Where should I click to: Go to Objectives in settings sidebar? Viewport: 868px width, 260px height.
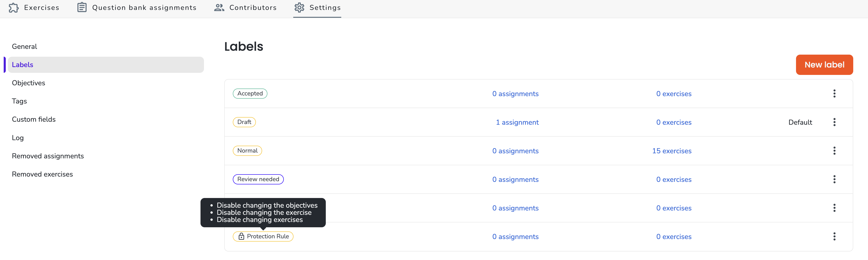tap(28, 83)
